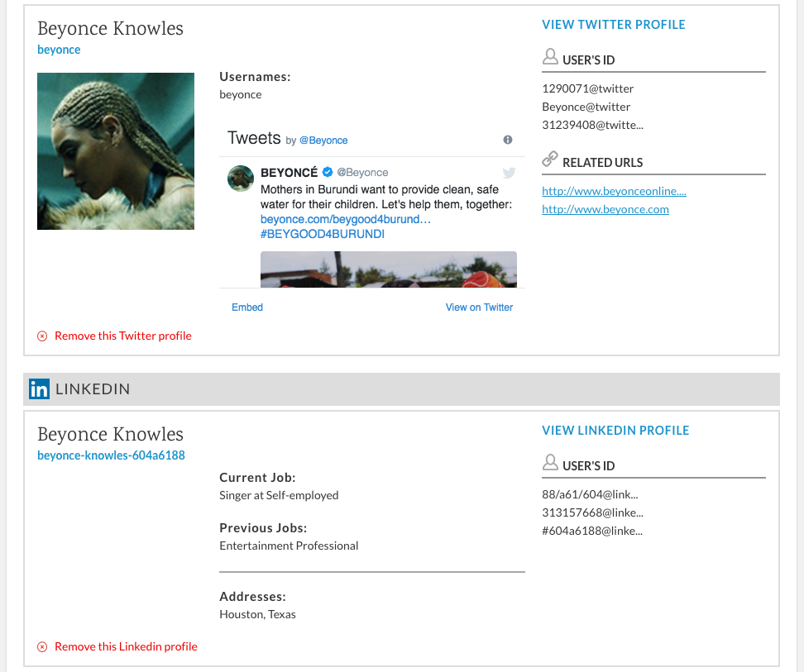Screen dimensions: 804x672
Task: Select user ID 1290071@twitter
Action: click(587, 88)
